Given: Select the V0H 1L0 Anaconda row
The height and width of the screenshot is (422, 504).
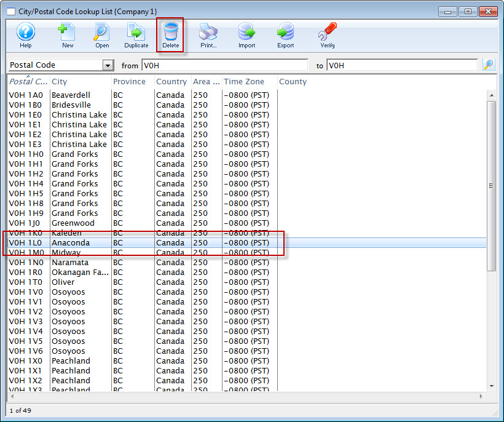Looking at the screenshot, I should 247,243.
